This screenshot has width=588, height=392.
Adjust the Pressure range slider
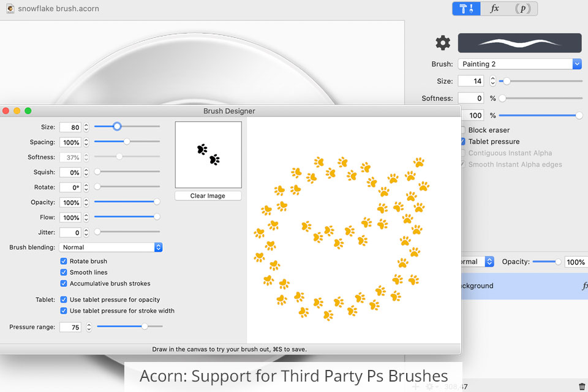click(x=130, y=326)
